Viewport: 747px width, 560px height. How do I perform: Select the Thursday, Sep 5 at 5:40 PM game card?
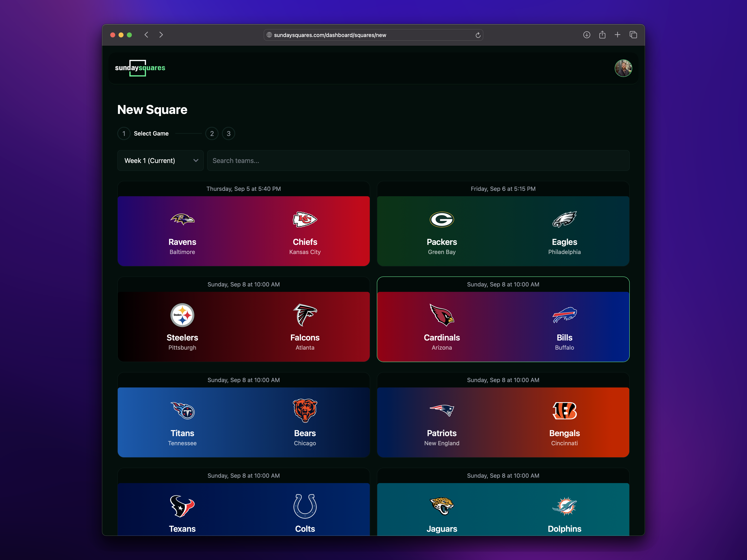click(x=244, y=224)
